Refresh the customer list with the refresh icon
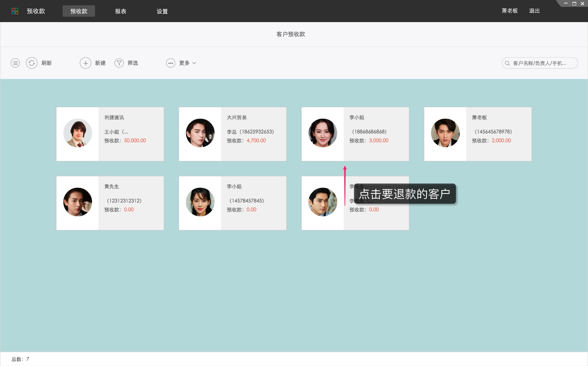Image resolution: width=588 pixels, height=366 pixels. click(32, 63)
